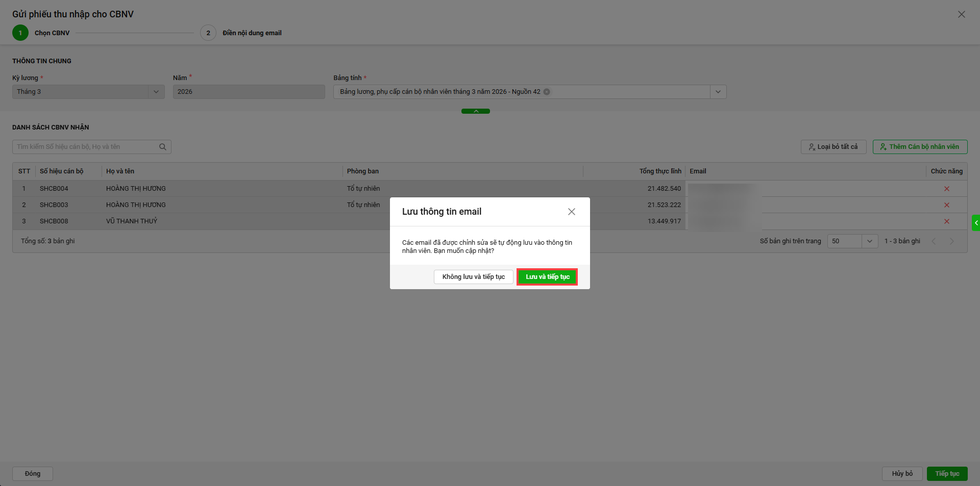Open records per page dropdown
The height and width of the screenshot is (486, 980).
(869, 241)
